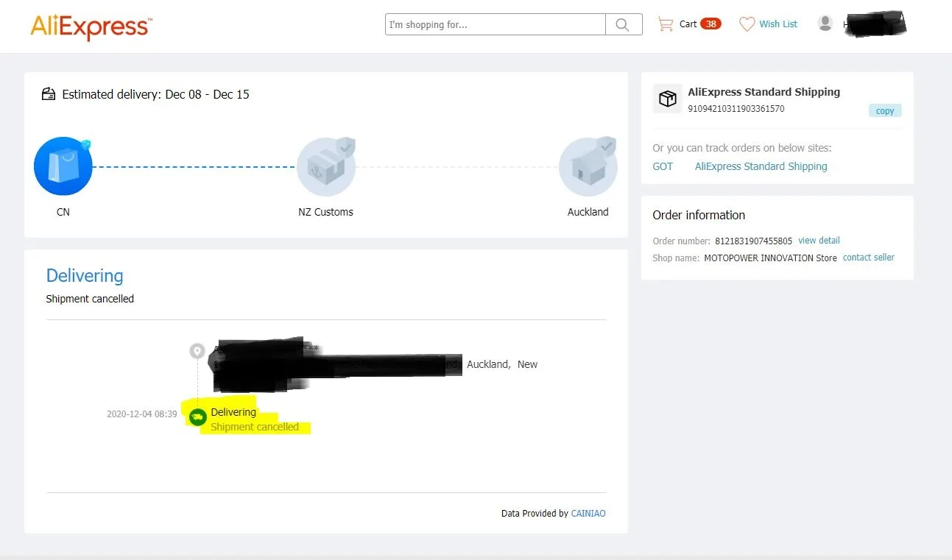Viewport: 952px width, 560px height.
Task: Click the Order information heading
Action: coord(699,215)
